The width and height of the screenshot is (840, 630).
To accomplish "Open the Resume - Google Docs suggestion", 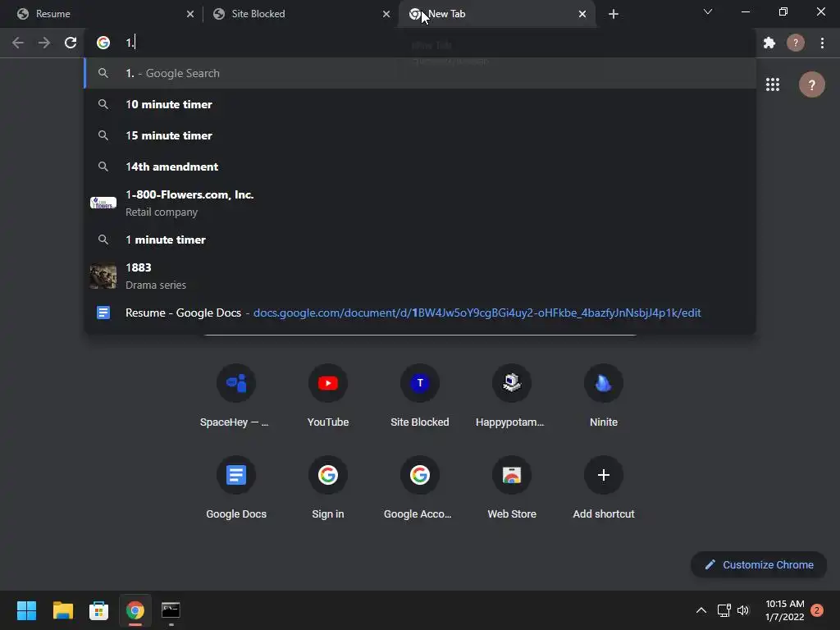I will pyautogui.click(x=420, y=313).
